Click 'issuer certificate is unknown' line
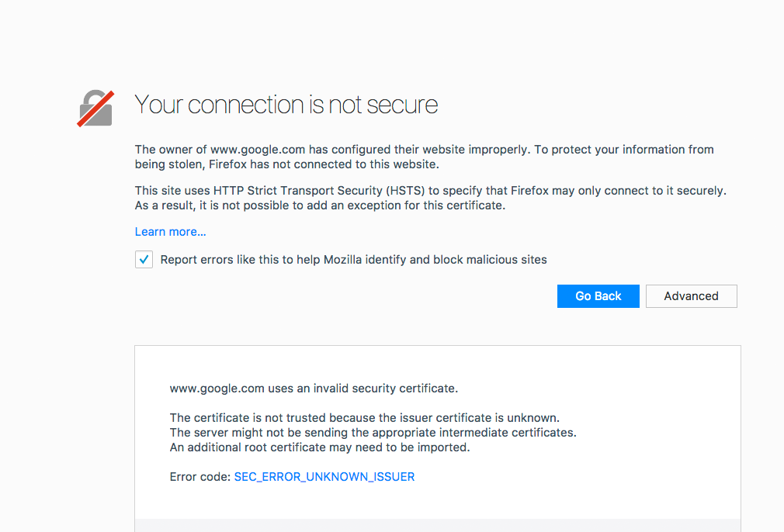 [365, 417]
